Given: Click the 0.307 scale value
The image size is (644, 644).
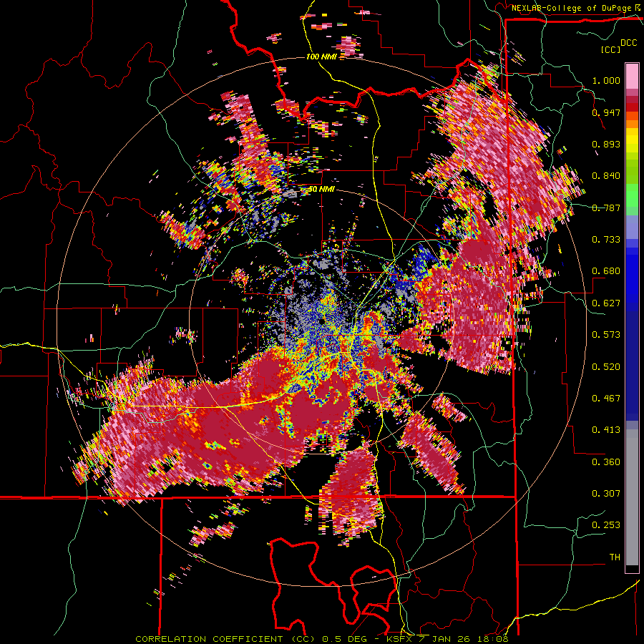Looking at the screenshot, I should tap(606, 494).
